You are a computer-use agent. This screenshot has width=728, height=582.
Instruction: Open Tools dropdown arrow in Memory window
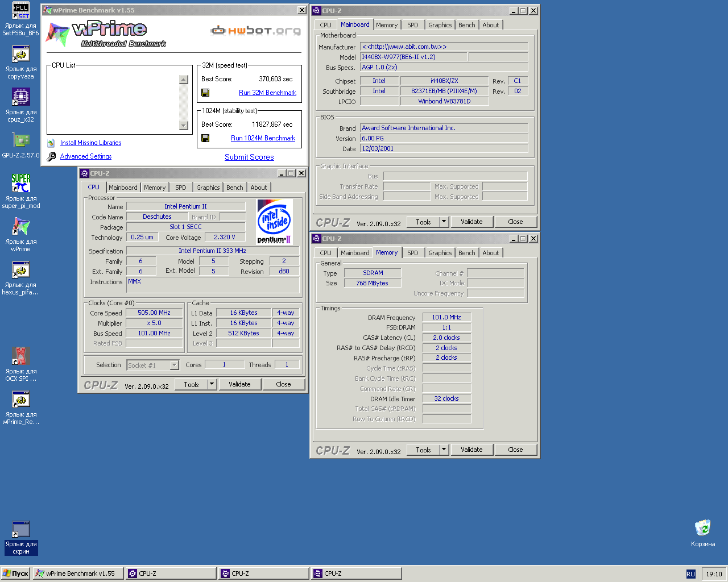[444, 450]
